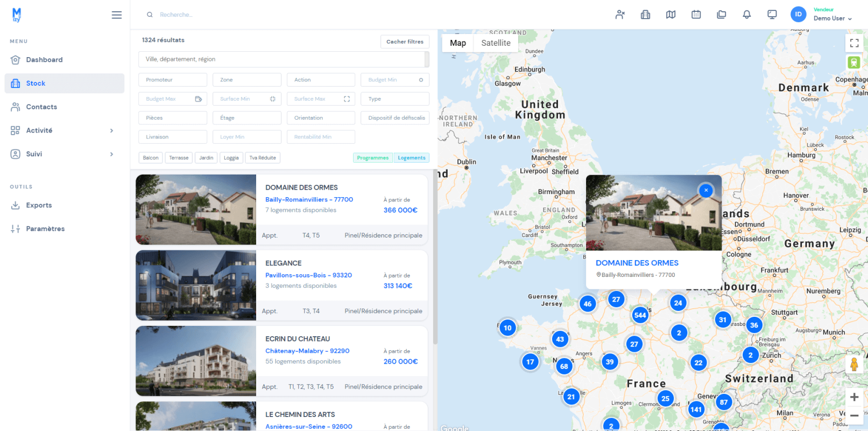Image resolution: width=868 pixels, height=431 pixels.
Task: Click the Cacher filtres button
Action: (405, 41)
